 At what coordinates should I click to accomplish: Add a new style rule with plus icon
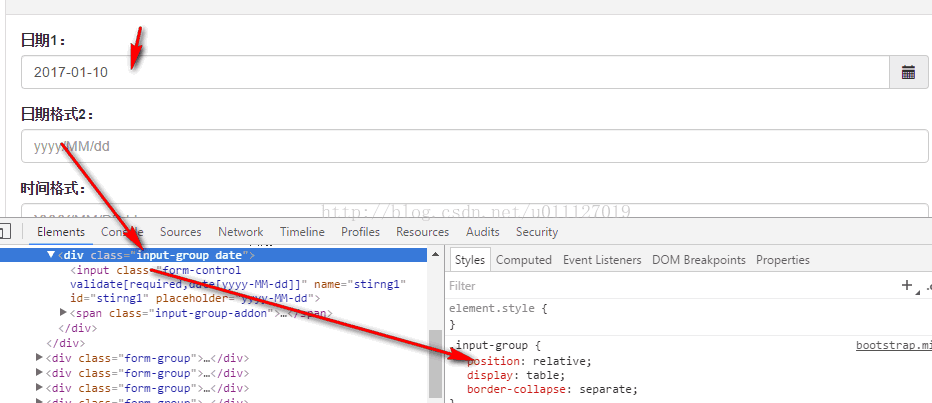907,285
